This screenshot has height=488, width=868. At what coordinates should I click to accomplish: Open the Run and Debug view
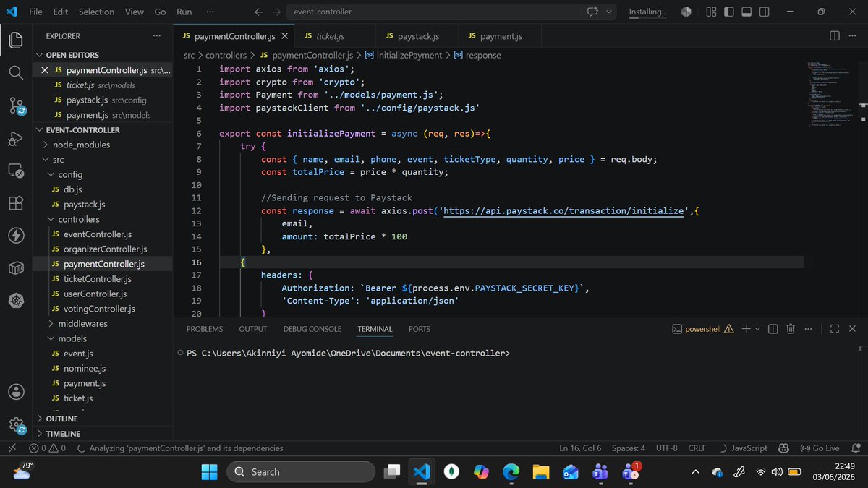click(x=15, y=139)
